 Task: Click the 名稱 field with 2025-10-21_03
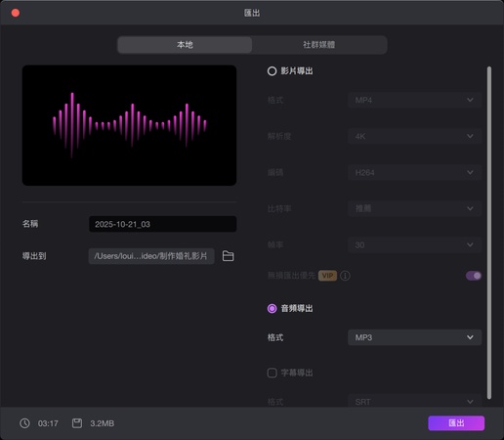163,224
